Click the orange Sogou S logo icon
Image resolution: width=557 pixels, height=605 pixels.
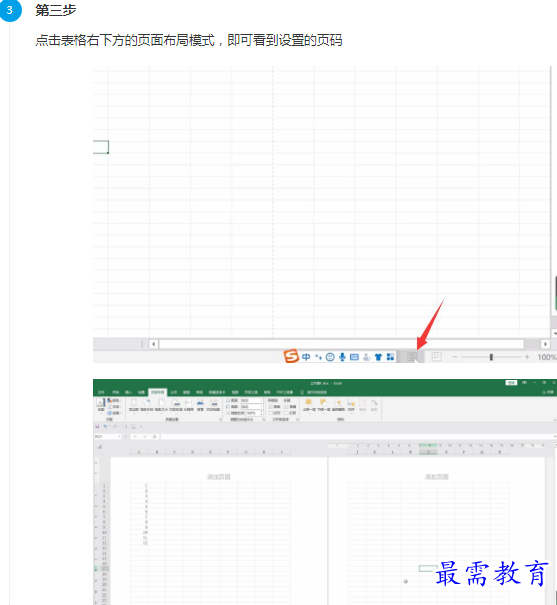(x=291, y=356)
